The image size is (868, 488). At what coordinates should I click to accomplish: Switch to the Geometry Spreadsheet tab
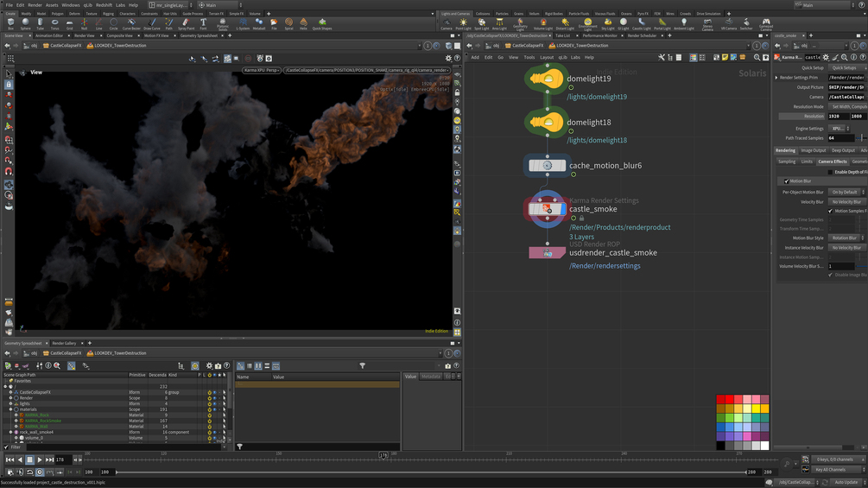click(x=199, y=35)
